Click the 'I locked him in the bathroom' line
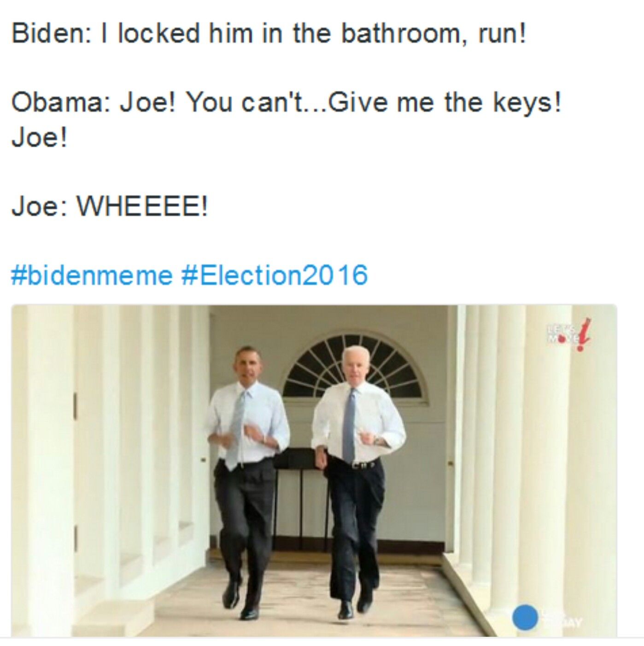This screenshot has width=644, height=646. pyautogui.click(x=268, y=34)
